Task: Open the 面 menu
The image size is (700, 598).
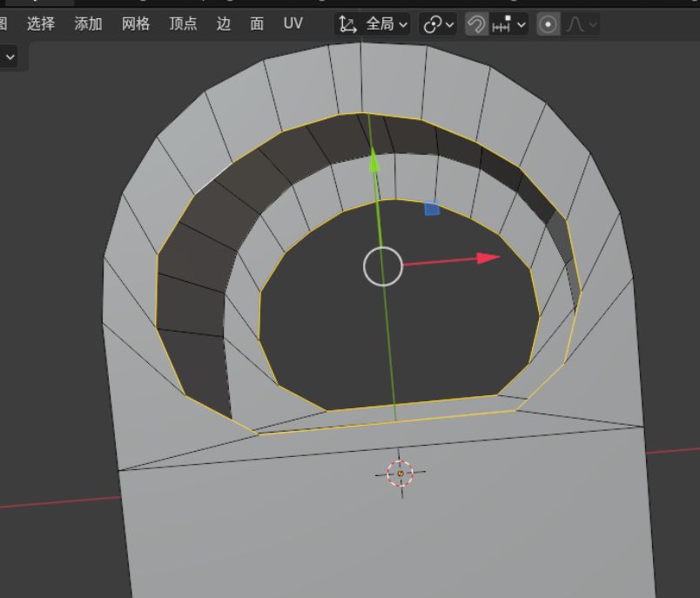Action: coord(257,24)
